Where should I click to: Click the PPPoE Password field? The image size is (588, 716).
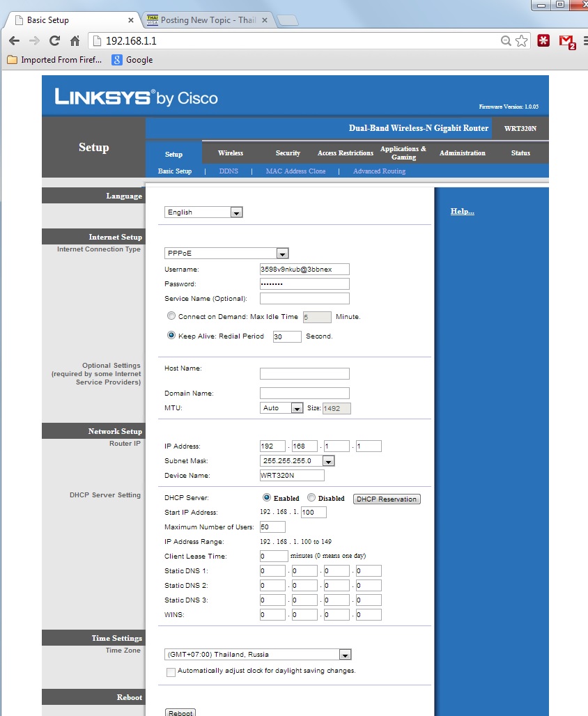304,284
